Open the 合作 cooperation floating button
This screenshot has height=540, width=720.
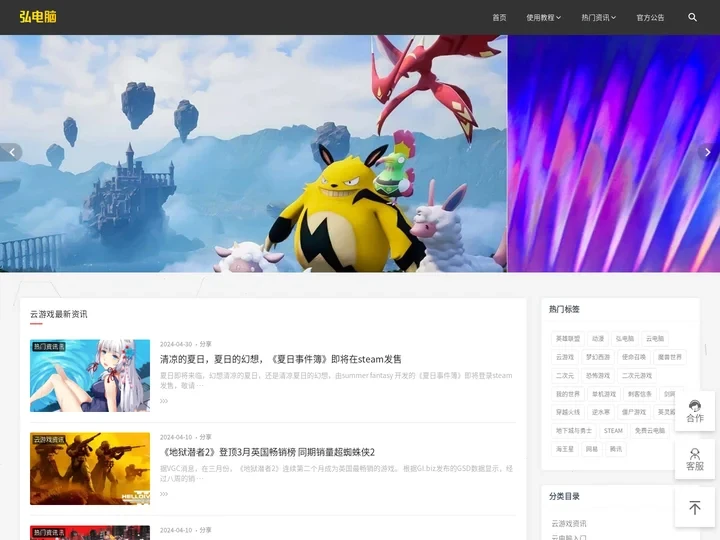coord(695,411)
